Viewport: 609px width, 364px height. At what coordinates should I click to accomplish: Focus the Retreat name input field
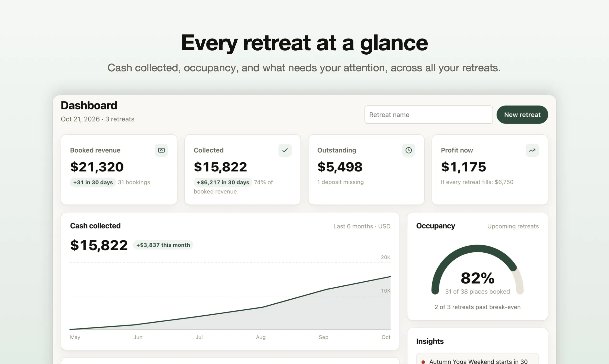click(428, 114)
